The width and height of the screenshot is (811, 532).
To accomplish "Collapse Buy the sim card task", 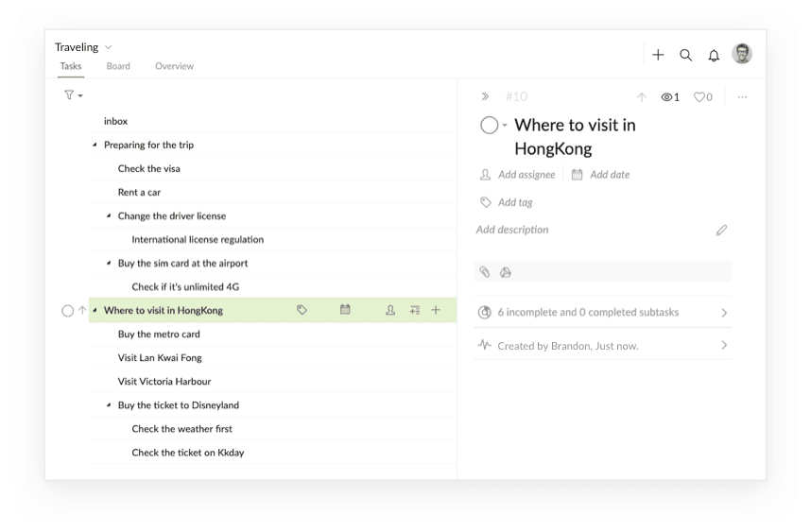I will pyautogui.click(x=109, y=263).
